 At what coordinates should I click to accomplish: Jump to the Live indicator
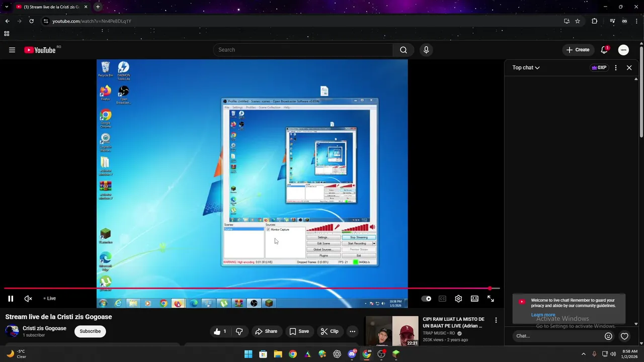[49, 299]
